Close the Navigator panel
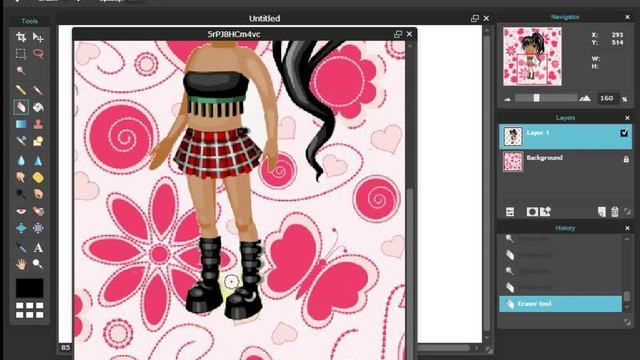 click(x=627, y=17)
